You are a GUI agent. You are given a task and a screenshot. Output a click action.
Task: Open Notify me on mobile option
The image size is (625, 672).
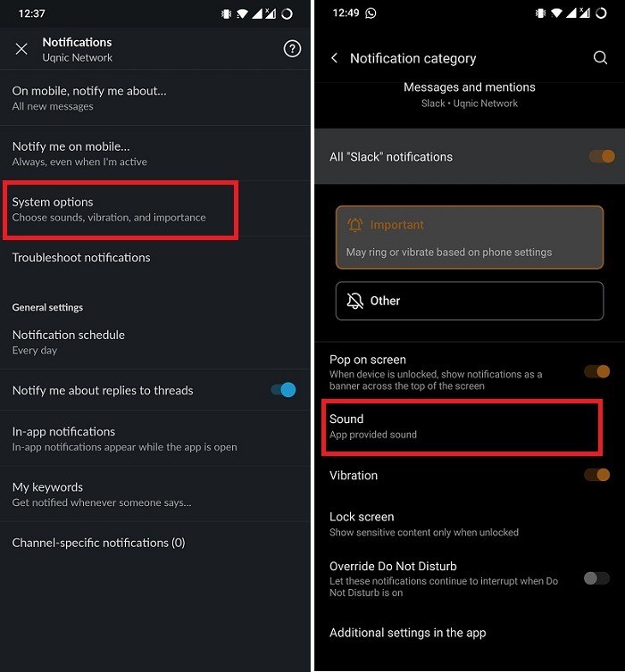(155, 153)
